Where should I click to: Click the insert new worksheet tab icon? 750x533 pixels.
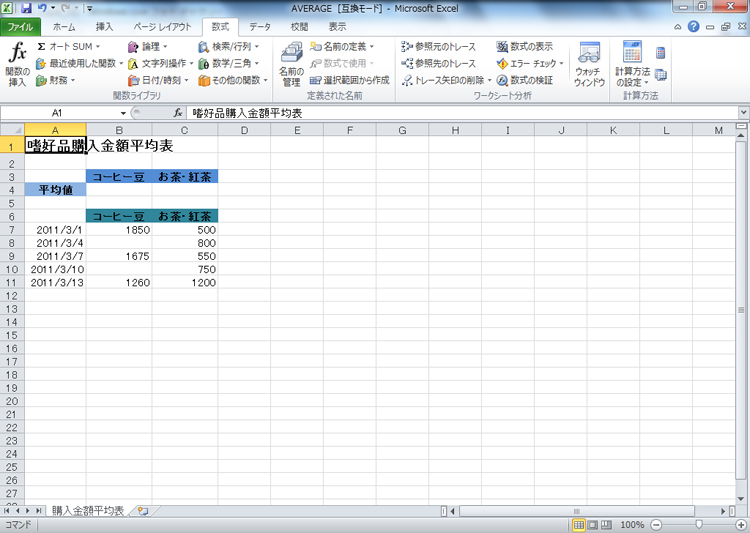[143, 511]
